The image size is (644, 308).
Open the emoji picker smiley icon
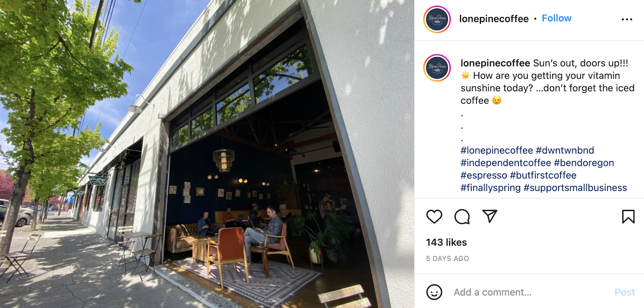(x=434, y=292)
